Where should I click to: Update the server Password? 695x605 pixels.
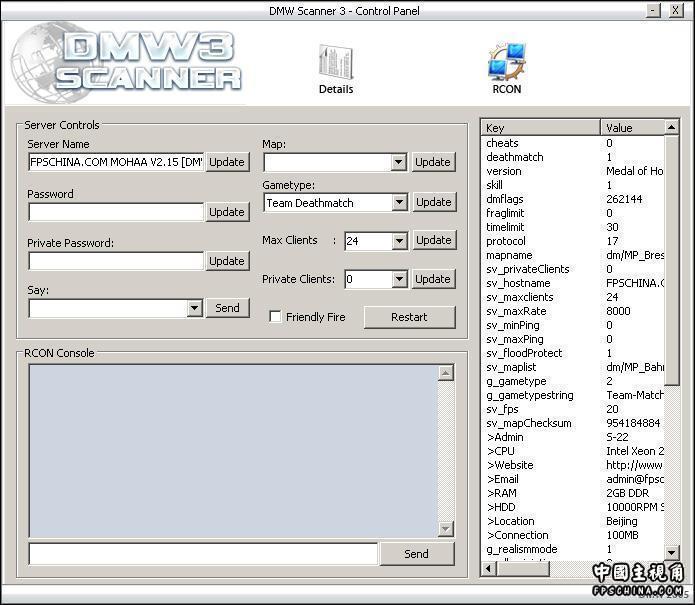click(x=227, y=212)
